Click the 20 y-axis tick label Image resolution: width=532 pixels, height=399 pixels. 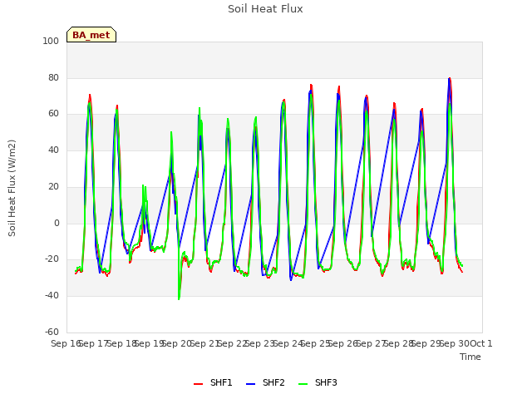[x=53, y=186]
